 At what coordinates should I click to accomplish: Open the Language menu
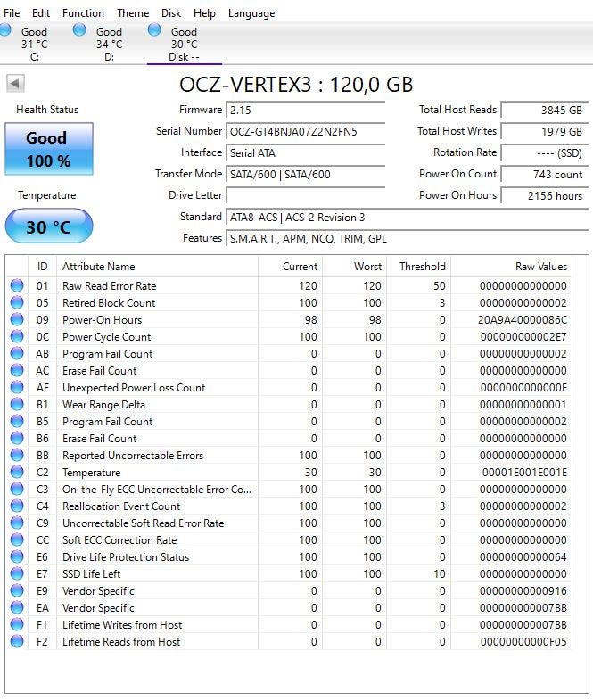pyautogui.click(x=251, y=14)
